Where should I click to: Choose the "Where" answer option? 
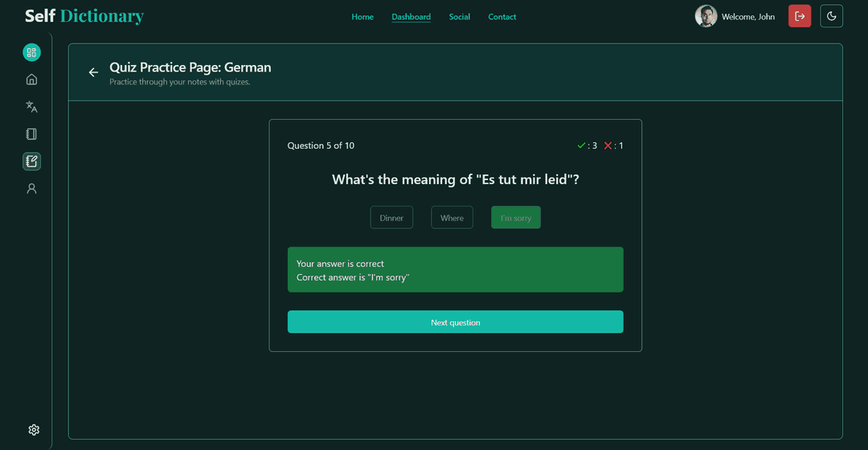pos(452,218)
